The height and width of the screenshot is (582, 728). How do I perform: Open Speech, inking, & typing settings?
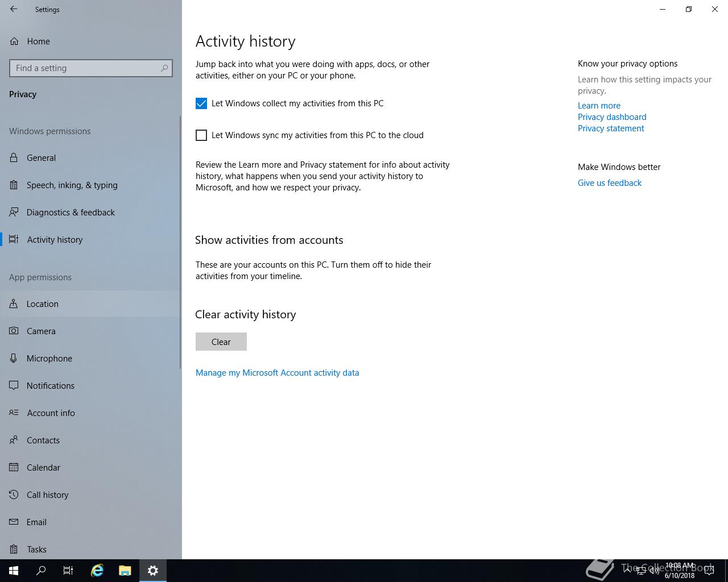91,185
